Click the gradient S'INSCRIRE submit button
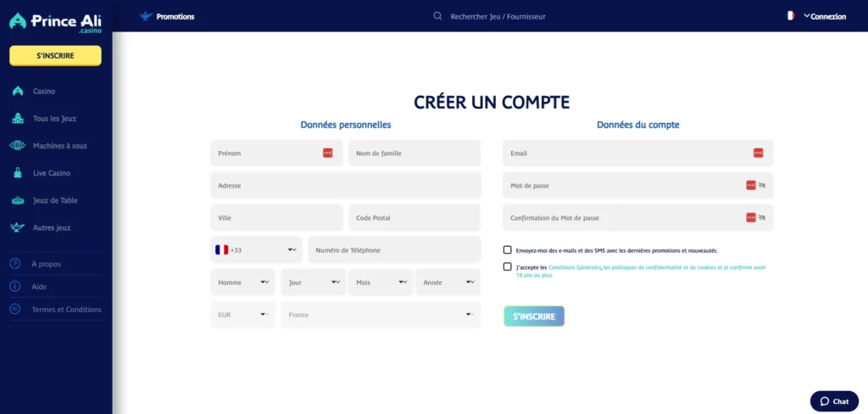Screen dimensions: 868x414 [533, 316]
